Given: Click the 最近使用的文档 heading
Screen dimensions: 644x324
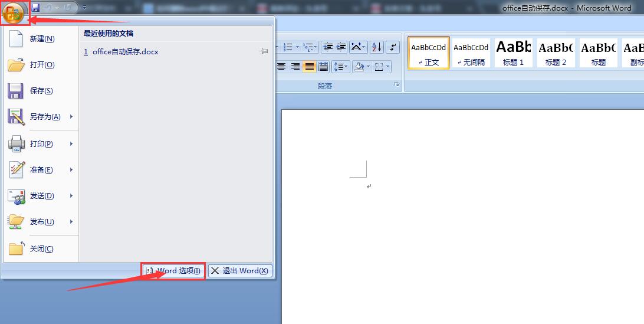Looking at the screenshot, I should tap(109, 34).
